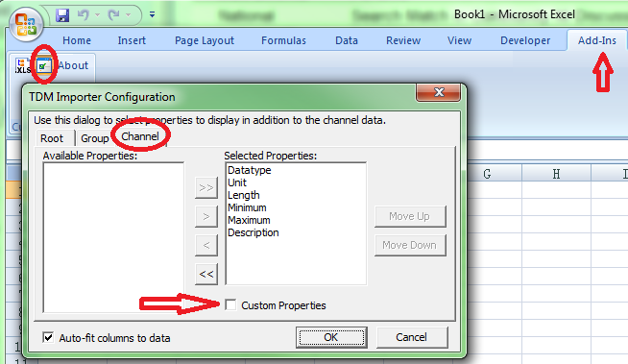This screenshot has height=364, width=628.
Task: Redo the last action
Action: tap(113, 15)
